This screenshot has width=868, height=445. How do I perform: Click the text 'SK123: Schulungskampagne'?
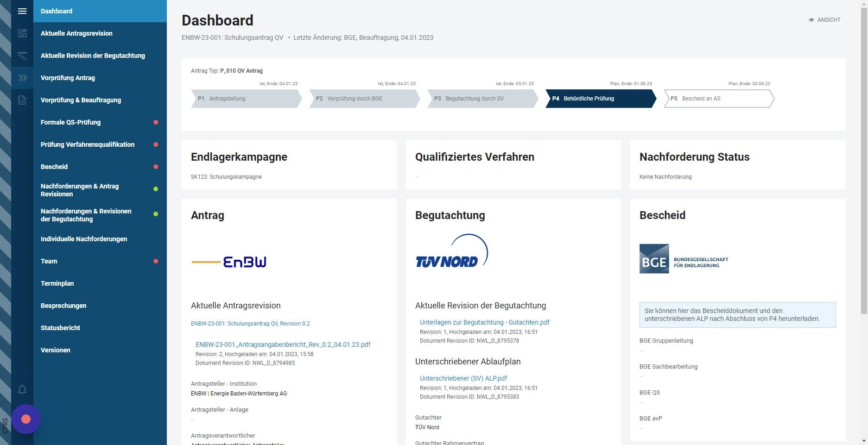tap(226, 177)
